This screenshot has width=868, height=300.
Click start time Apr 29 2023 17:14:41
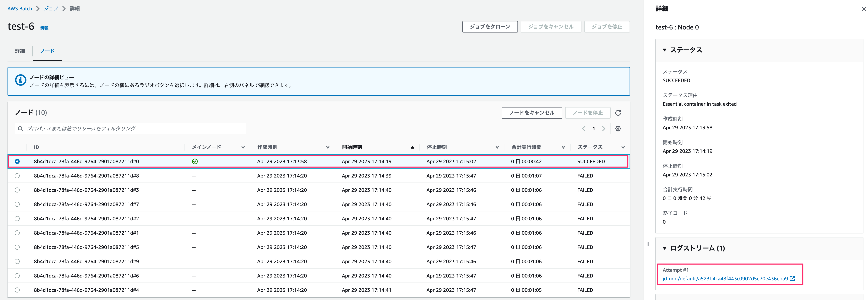367,290
